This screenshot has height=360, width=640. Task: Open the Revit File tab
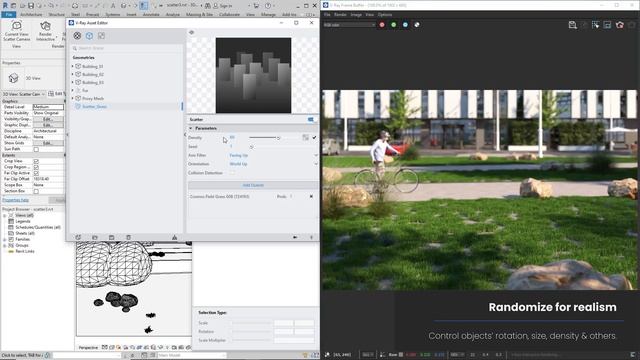9,14
